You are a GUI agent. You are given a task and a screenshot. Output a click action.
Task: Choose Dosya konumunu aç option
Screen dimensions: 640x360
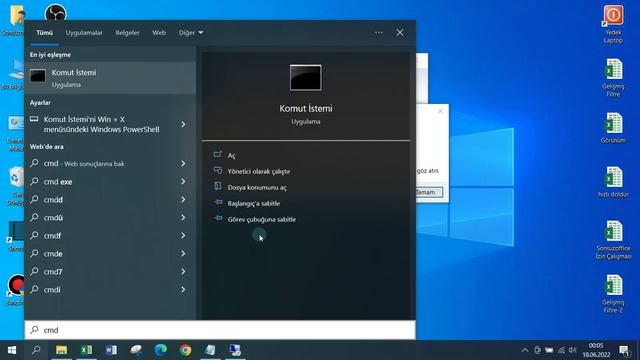point(257,187)
